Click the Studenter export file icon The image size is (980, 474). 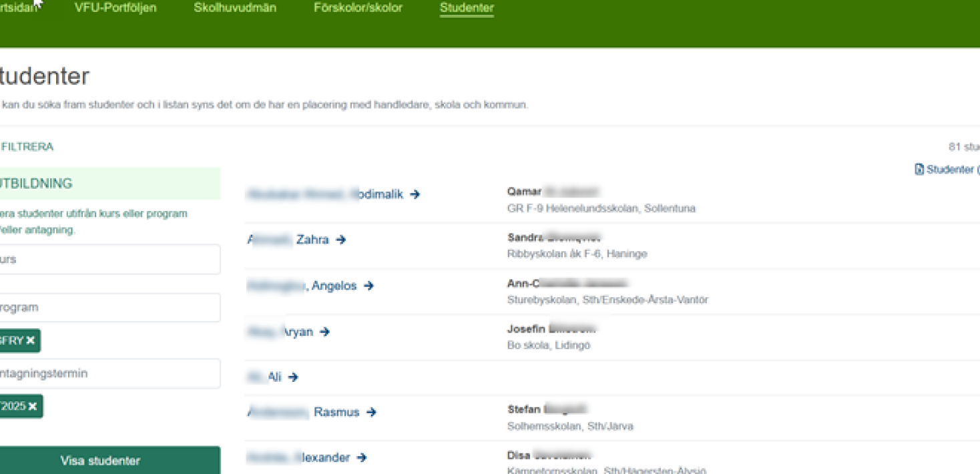tap(919, 170)
